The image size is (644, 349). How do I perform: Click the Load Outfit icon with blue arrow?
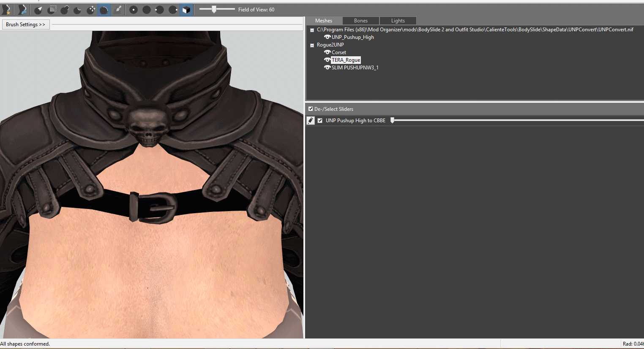point(22,10)
